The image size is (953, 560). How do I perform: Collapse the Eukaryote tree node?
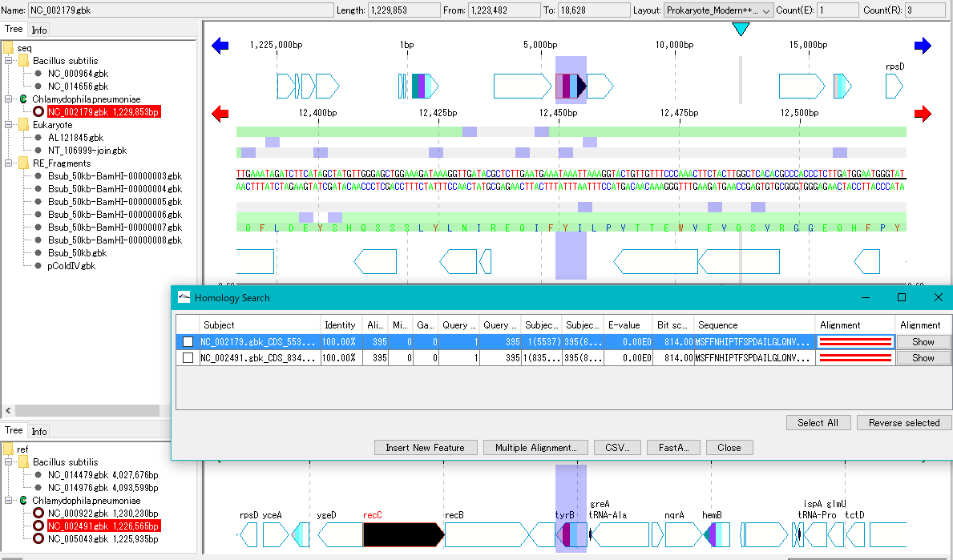(9, 124)
